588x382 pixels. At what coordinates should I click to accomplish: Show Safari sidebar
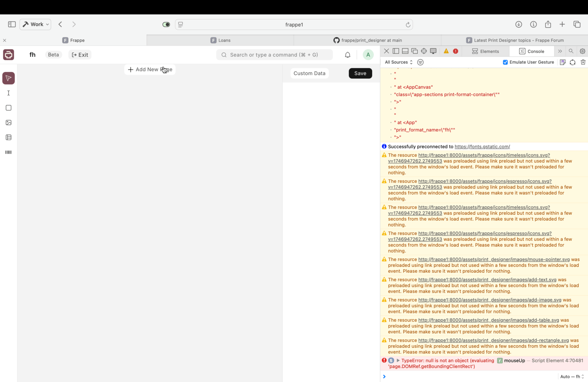point(12,24)
